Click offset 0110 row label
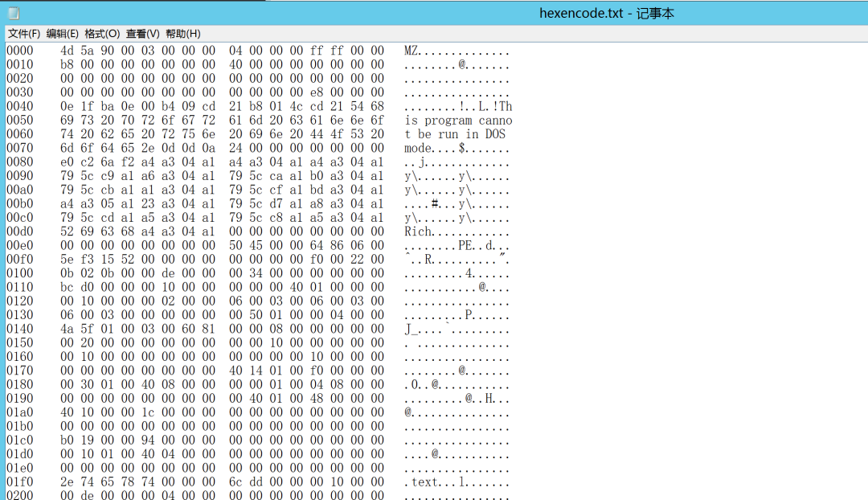 20,287
